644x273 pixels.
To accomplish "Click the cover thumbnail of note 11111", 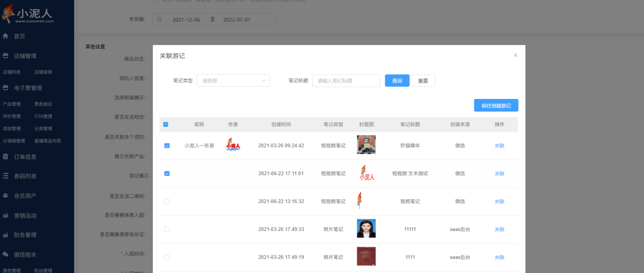I will (366, 229).
